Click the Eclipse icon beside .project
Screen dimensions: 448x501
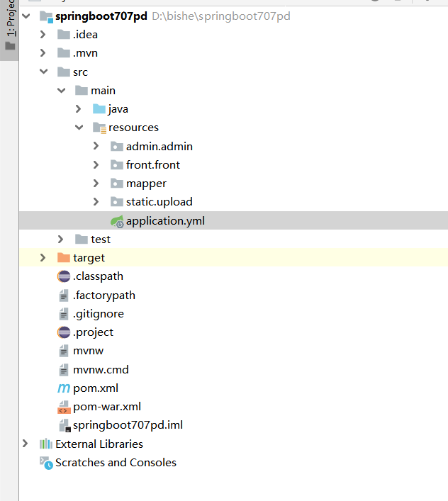[64, 332]
